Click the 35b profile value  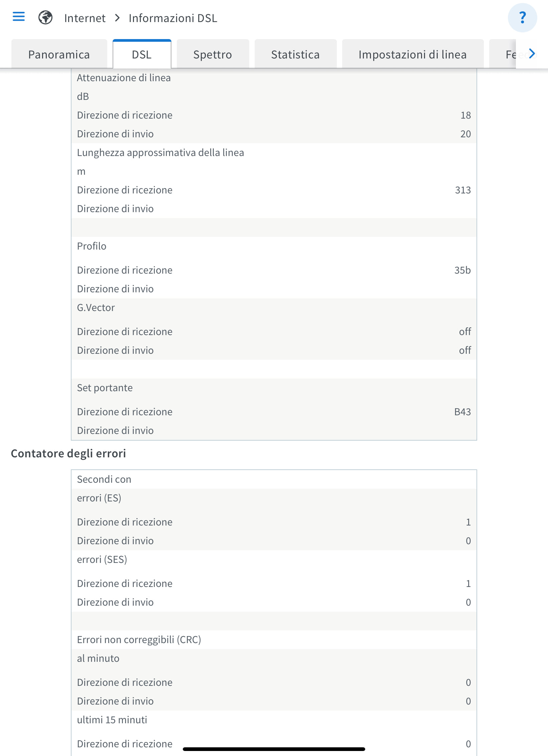point(462,270)
